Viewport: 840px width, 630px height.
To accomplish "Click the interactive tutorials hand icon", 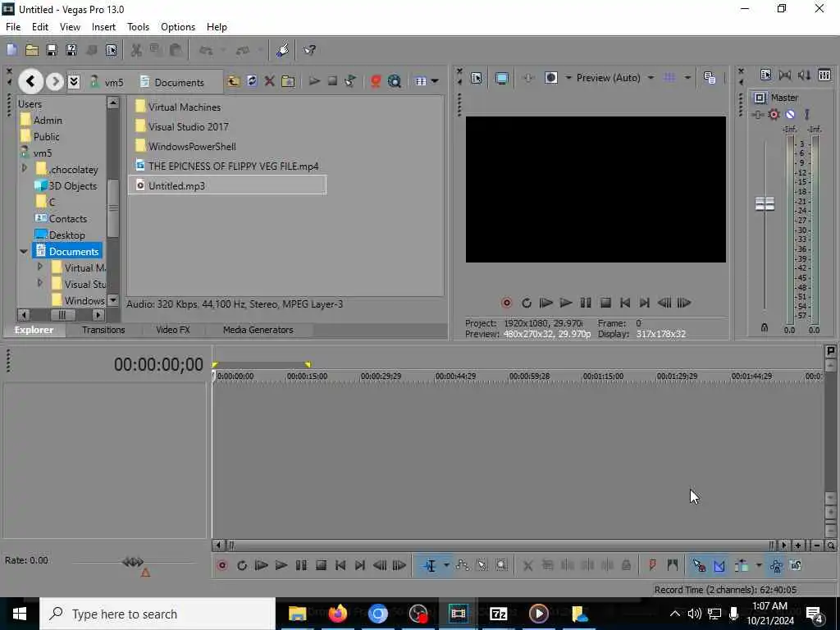I will (282, 50).
